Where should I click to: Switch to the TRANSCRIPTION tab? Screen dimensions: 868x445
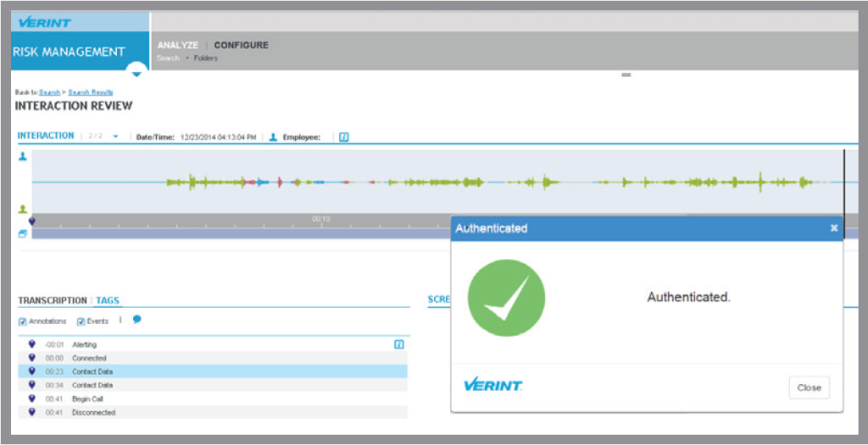pos(53,301)
